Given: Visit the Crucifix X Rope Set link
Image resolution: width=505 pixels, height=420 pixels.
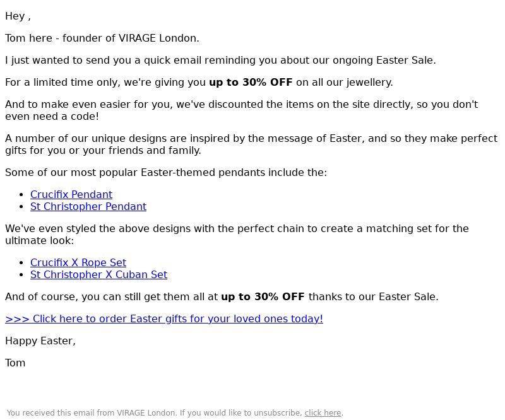Looking at the screenshot, I should (78, 262).
